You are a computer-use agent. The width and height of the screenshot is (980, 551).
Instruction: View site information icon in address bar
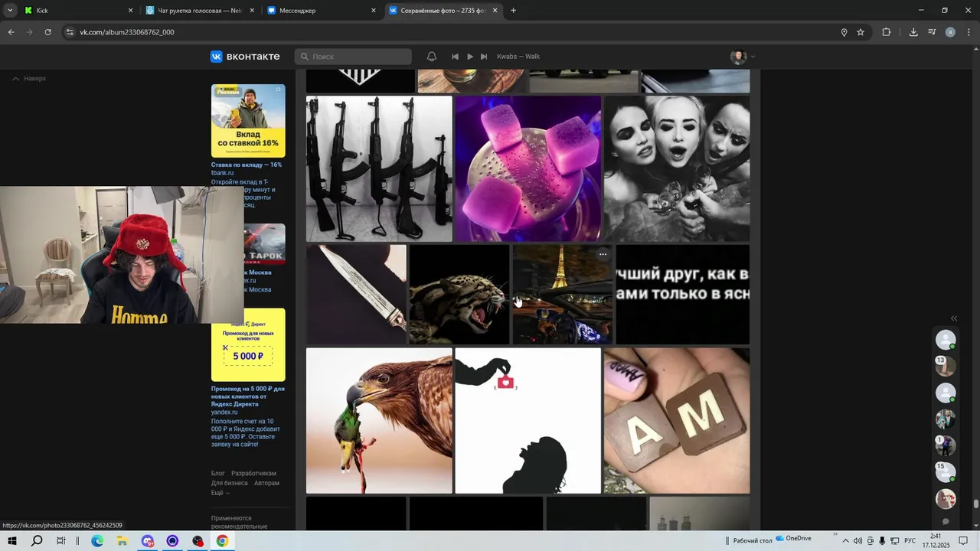click(x=70, y=32)
